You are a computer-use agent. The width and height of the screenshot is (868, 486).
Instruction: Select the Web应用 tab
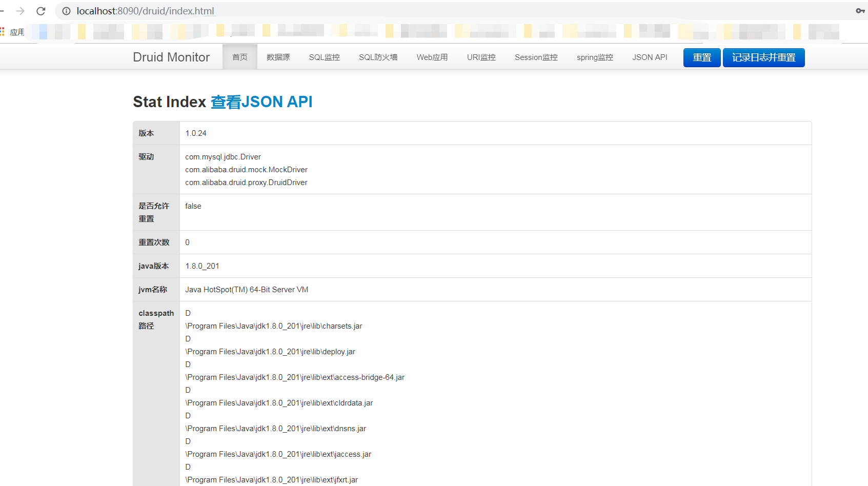click(x=432, y=57)
